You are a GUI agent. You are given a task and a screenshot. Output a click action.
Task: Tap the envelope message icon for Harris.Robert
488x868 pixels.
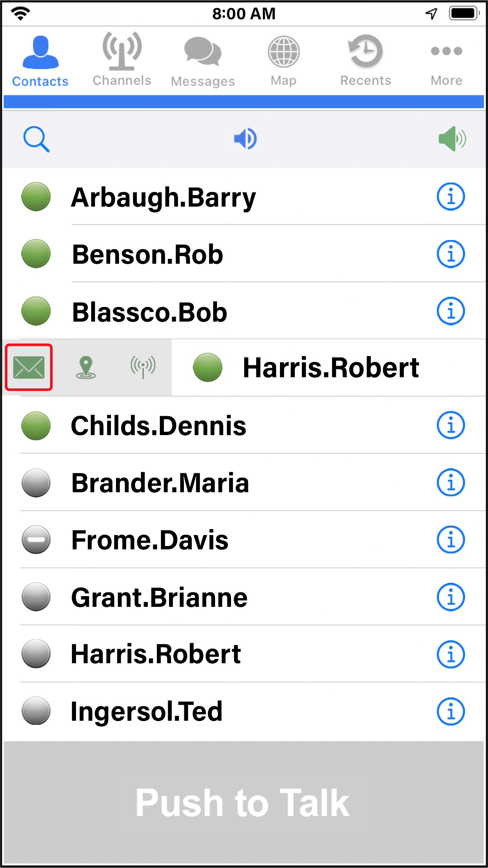[29, 367]
